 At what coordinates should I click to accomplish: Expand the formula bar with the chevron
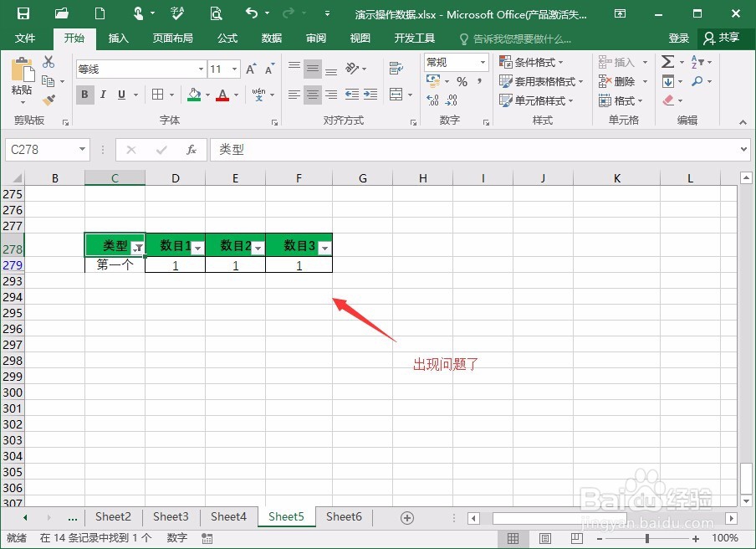coord(743,149)
